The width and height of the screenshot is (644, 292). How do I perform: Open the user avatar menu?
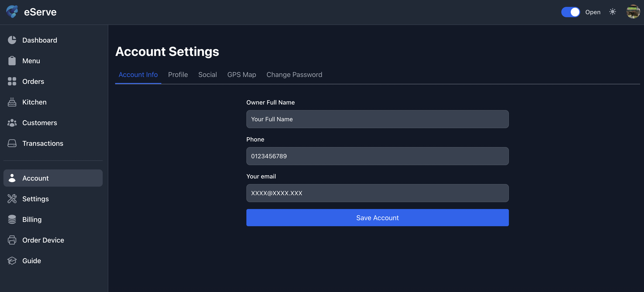tap(633, 12)
